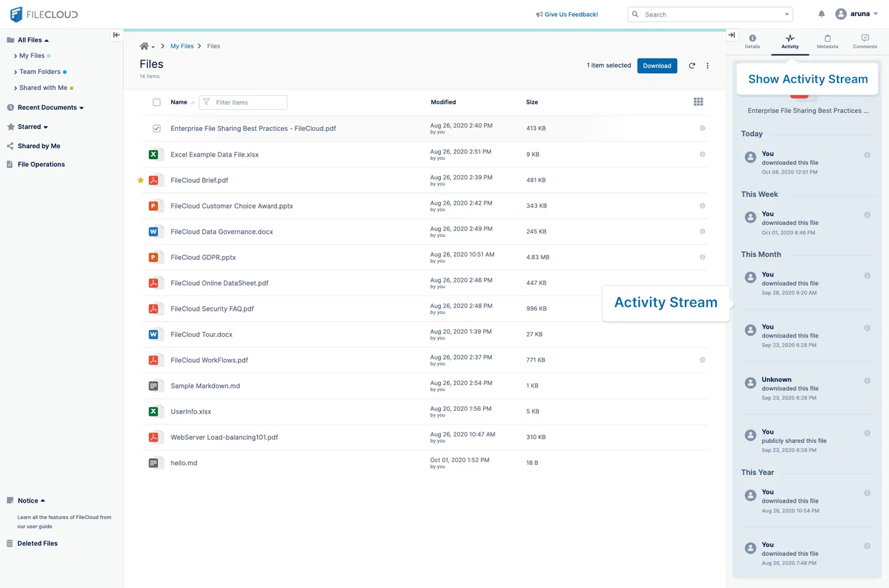Click the user guide notice text
The height and width of the screenshot is (588, 889).
[x=64, y=522]
